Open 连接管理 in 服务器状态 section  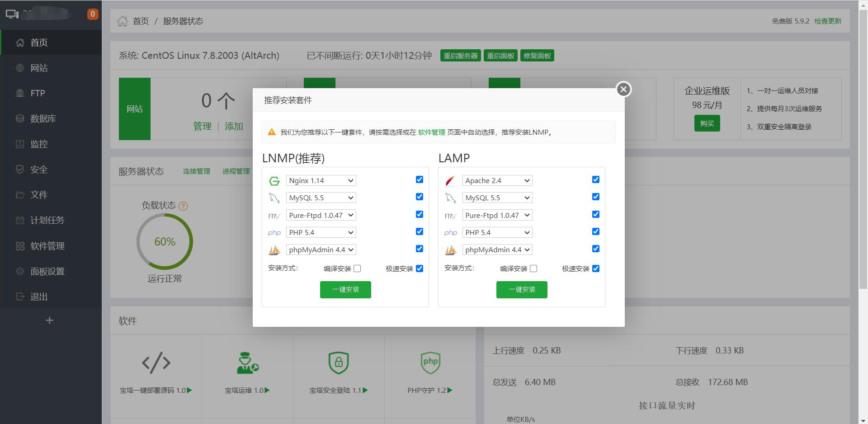(x=196, y=171)
